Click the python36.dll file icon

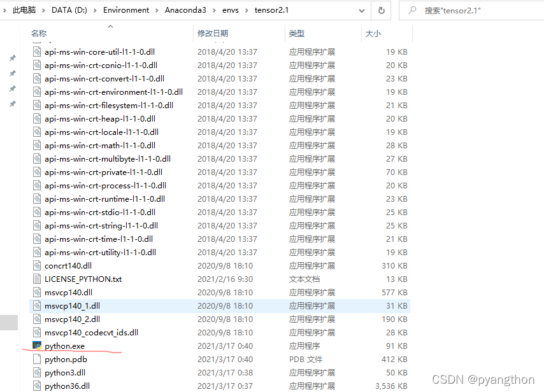[36, 386]
